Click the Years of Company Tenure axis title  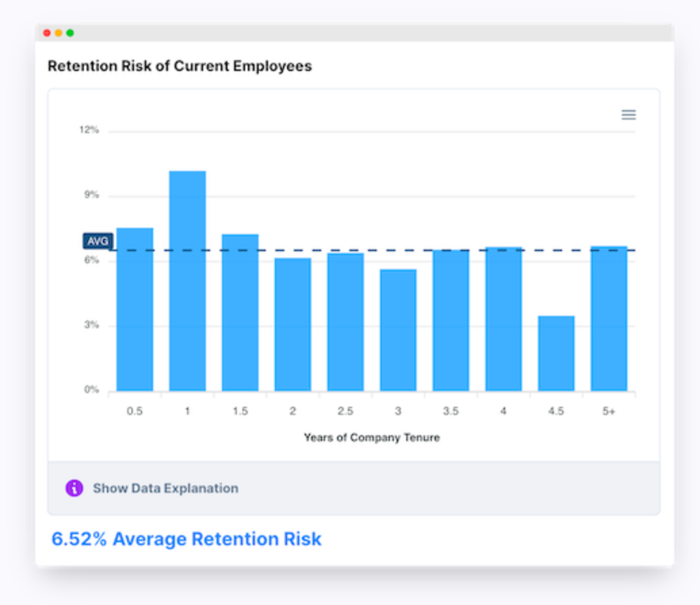coord(372,438)
